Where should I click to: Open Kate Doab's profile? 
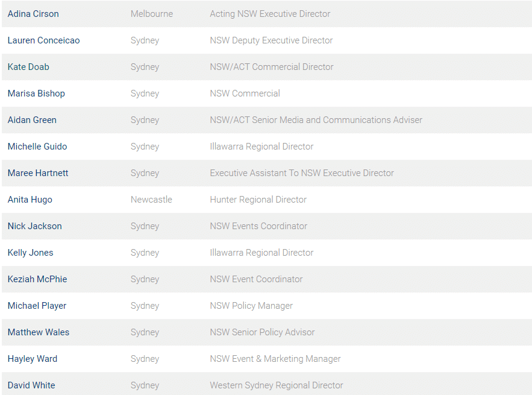click(28, 67)
